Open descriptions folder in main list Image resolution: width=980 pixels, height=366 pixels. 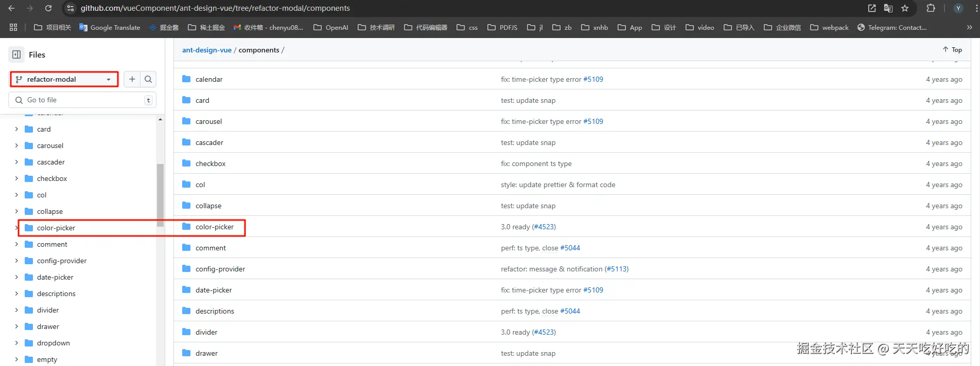click(x=215, y=311)
